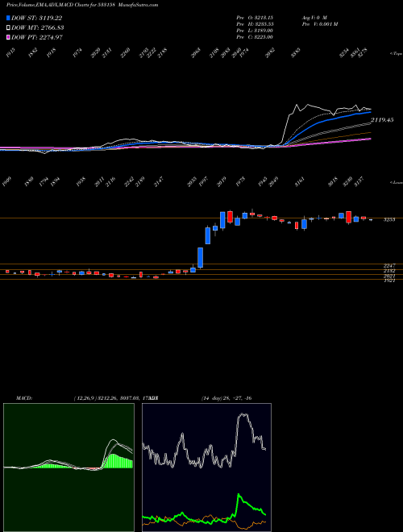Click the 2132 support level label
This screenshot has height=532, width=403.
point(389,271)
